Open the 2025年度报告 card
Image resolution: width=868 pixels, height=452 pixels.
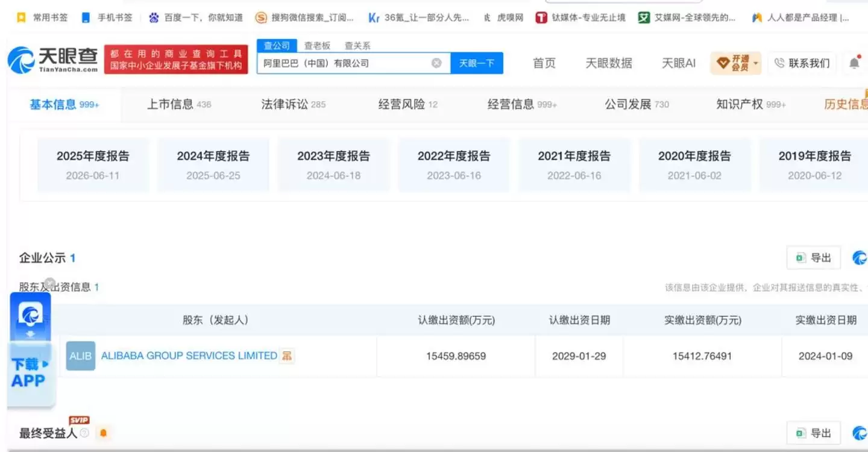[93, 165]
